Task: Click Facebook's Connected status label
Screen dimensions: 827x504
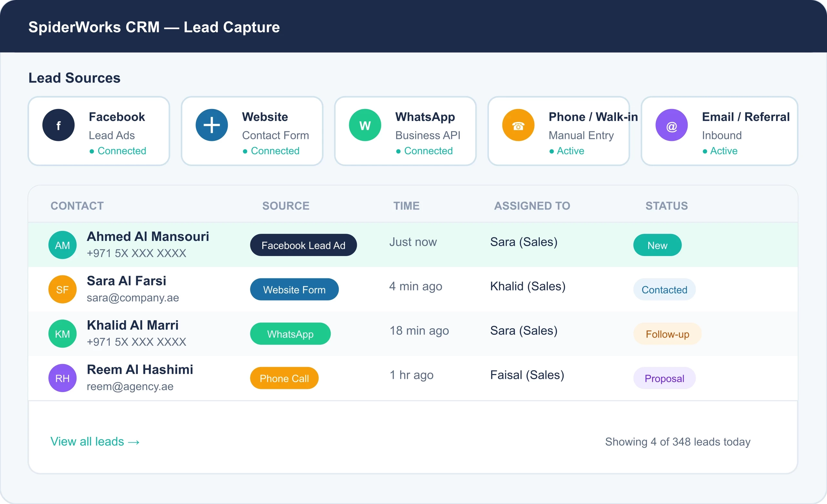Action: coord(118,151)
